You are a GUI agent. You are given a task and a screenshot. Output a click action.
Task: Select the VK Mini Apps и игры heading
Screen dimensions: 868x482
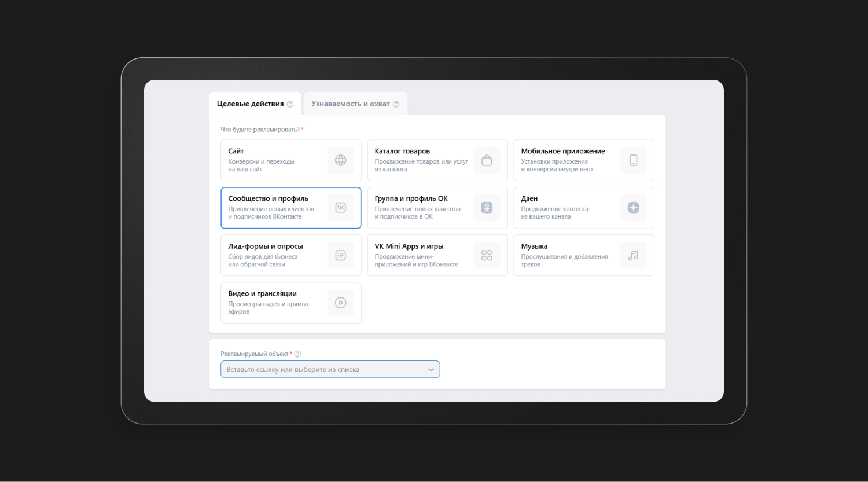[x=409, y=246]
